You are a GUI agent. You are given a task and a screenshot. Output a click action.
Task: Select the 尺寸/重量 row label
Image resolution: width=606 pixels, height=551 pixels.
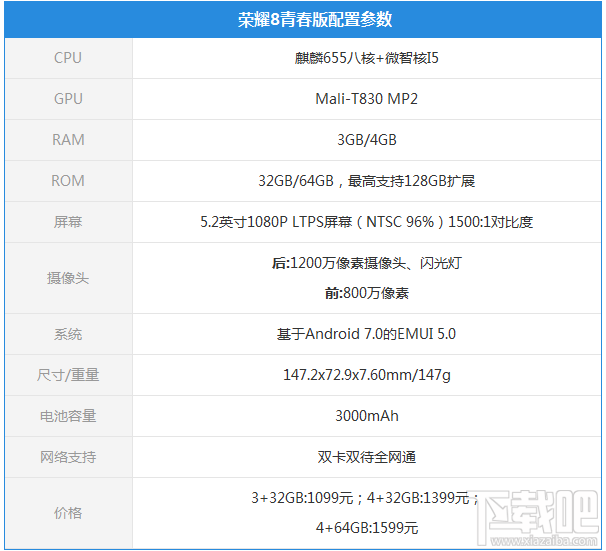coord(68,375)
